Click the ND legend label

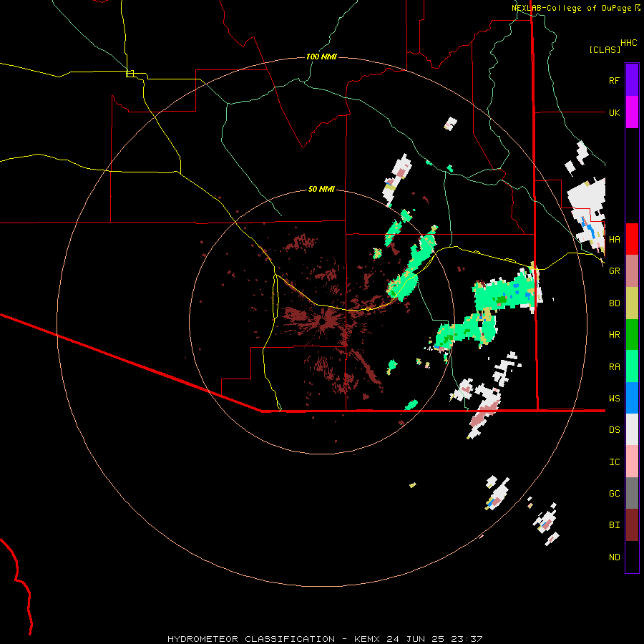click(x=614, y=557)
